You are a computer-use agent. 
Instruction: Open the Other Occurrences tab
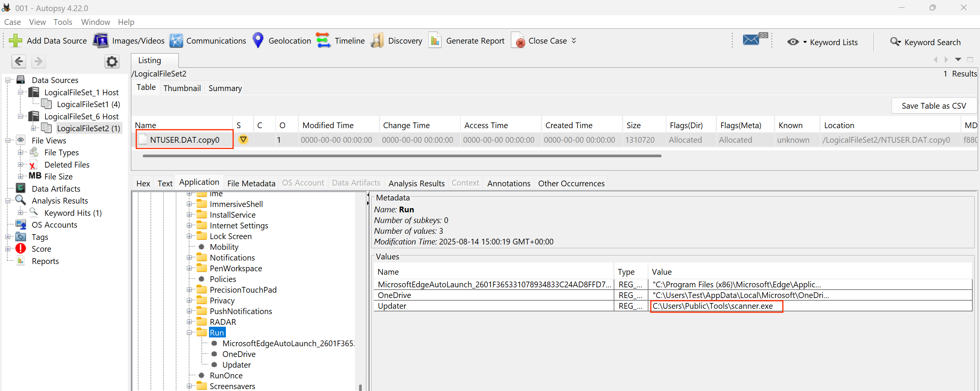pos(571,183)
